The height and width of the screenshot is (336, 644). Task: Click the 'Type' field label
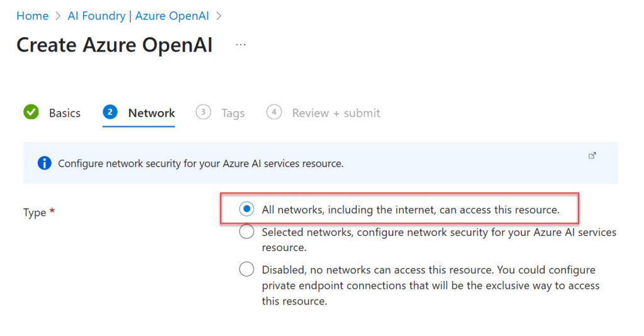pyautogui.click(x=35, y=212)
